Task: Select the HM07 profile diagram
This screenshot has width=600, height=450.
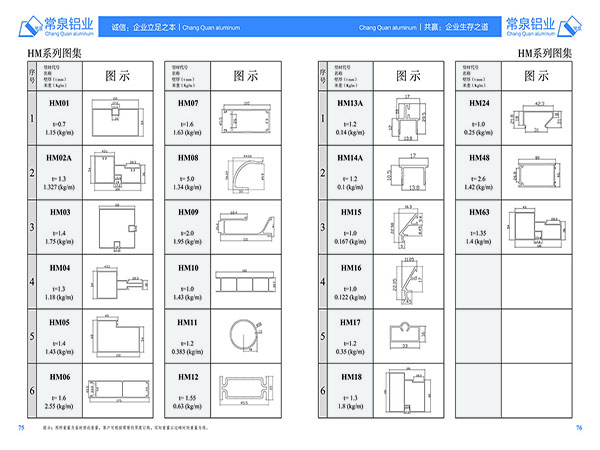Action: coord(246,118)
